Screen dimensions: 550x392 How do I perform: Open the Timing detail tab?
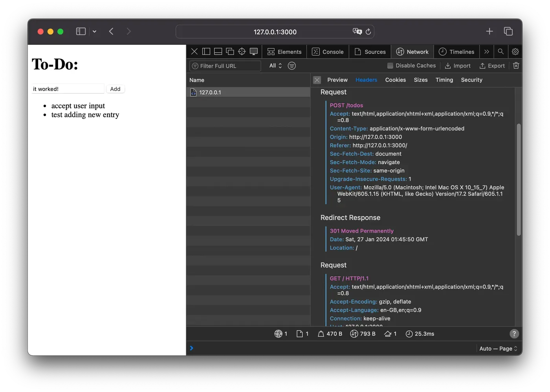[444, 80]
